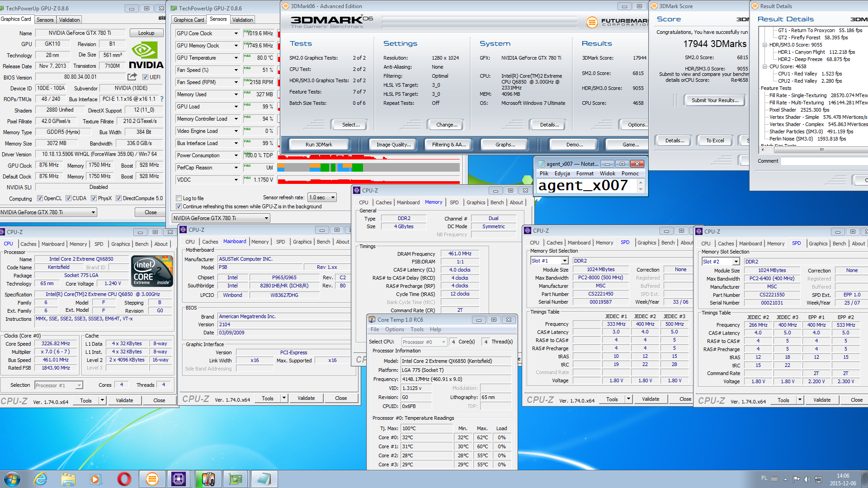Click the on-screen keyboard tray icon
Image resolution: width=868 pixels, height=488 pixels.
point(774,479)
